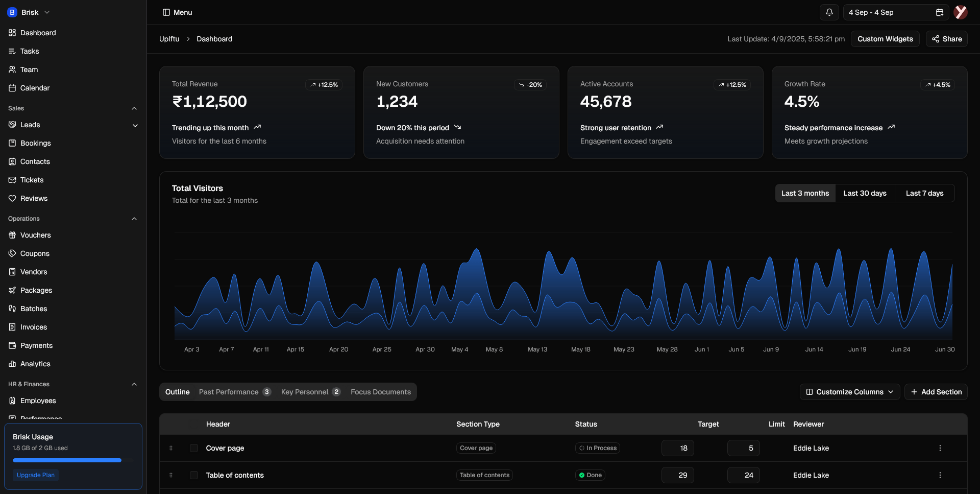980x494 pixels.
Task: Toggle the select-all checkbox in table header
Action: 194,424
